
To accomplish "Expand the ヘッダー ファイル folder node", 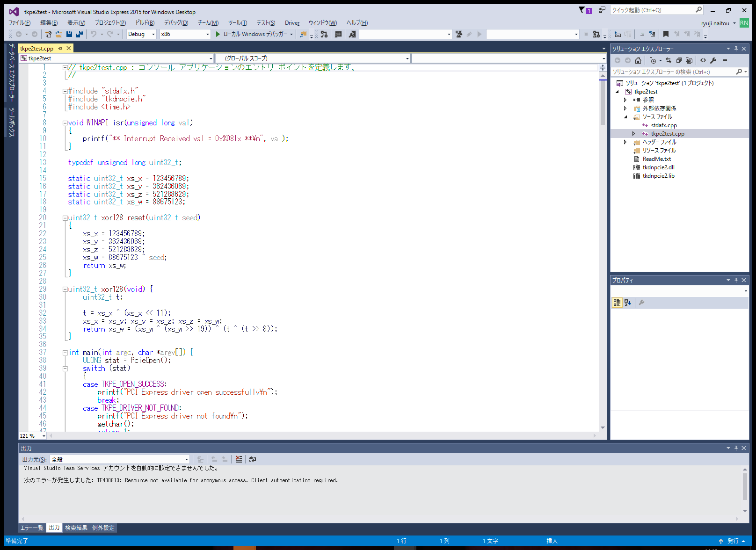I will click(x=625, y=142).
